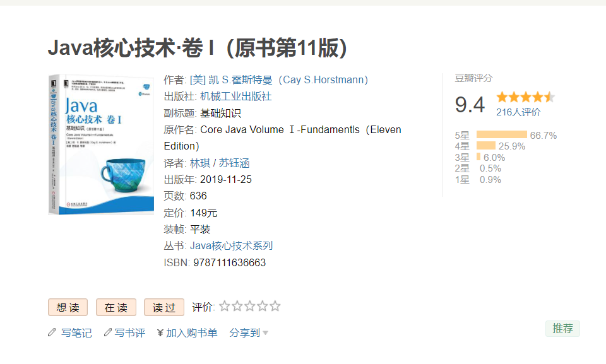Click the publication date 2019-11-25
This screenshot has width=606, height=364.
[226, 180]
